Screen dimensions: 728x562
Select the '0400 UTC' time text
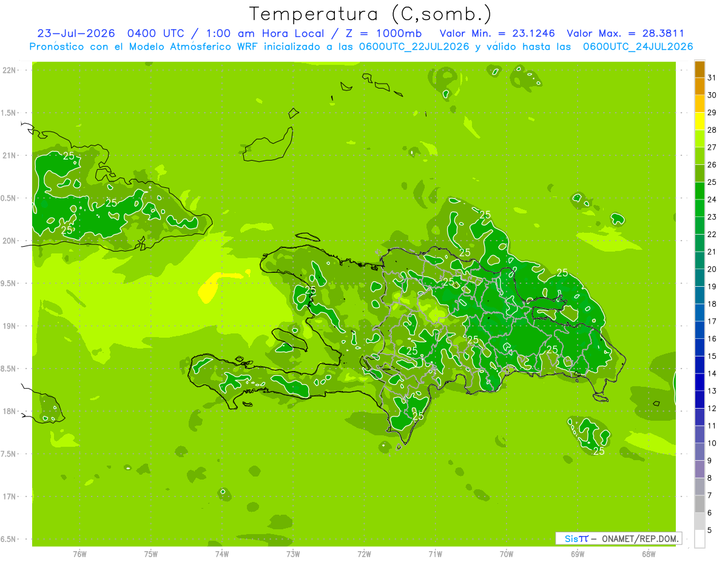(x=155, y=33)
